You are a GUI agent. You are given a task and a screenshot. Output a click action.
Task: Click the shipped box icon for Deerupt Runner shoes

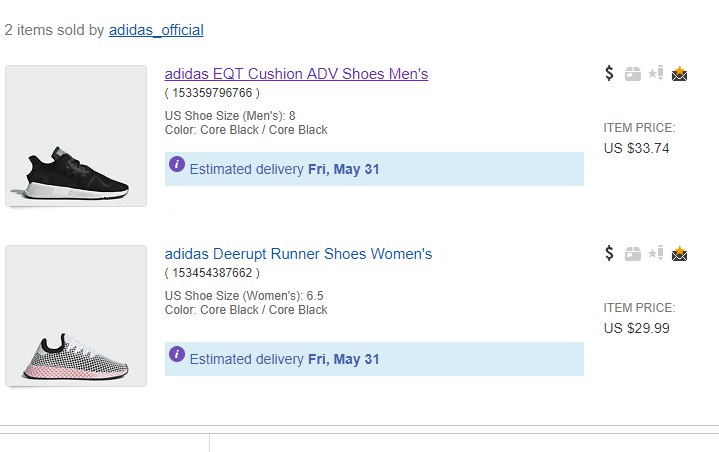coord(633,254)
